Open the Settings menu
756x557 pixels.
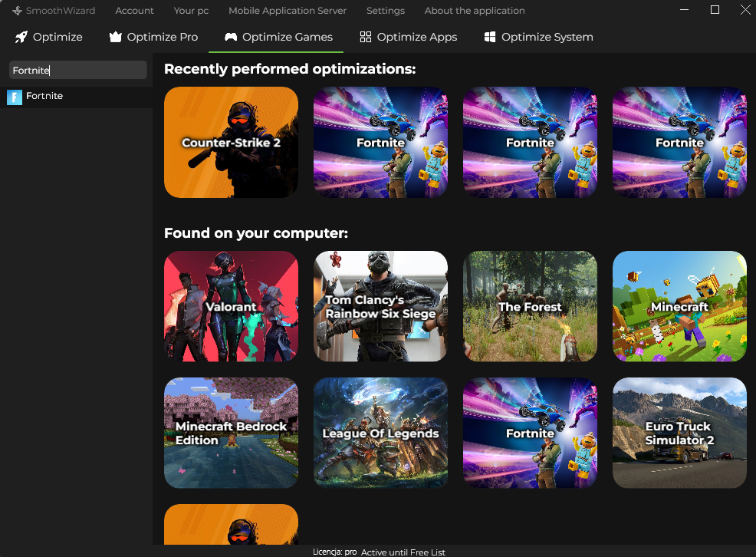385,11
